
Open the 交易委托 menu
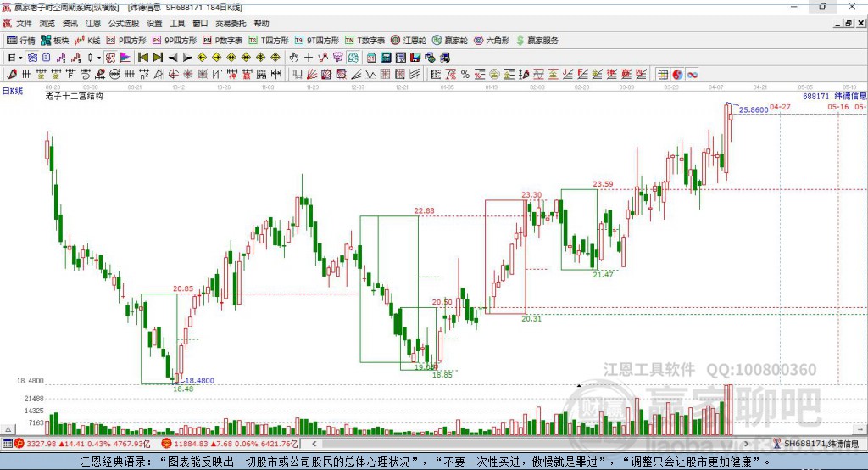click(231, 23)
